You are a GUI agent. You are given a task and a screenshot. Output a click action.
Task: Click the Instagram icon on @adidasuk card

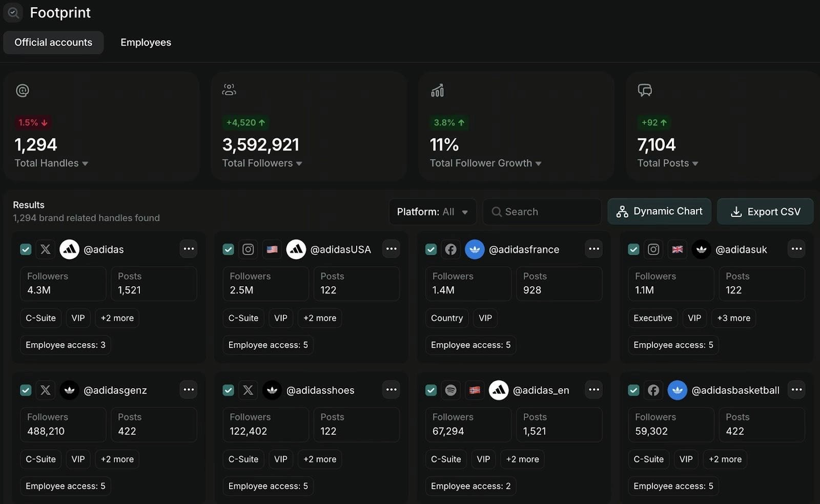coord(653,249)
